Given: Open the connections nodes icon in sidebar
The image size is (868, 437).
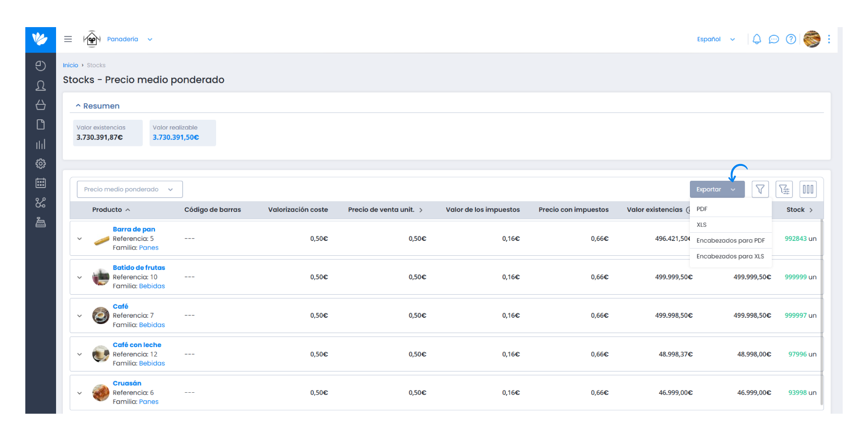Looking at the screenshot, I should tap(41, 203).
